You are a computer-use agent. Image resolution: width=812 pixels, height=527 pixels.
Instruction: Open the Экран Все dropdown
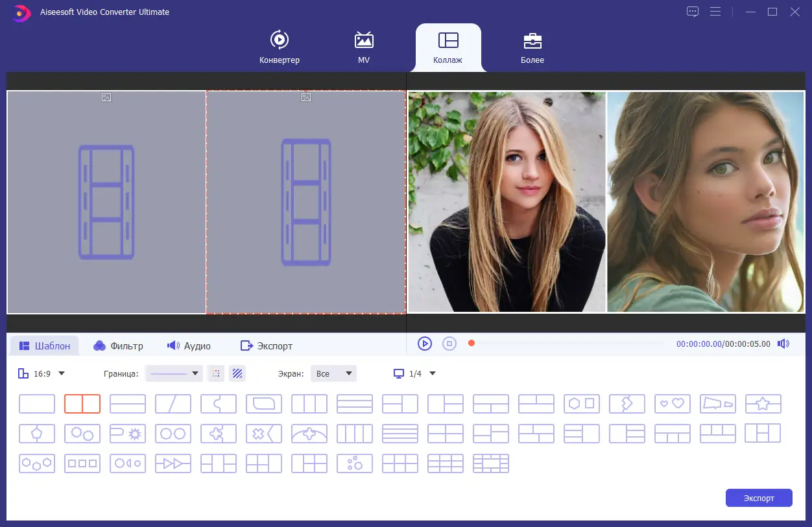(x=333, y=373)
